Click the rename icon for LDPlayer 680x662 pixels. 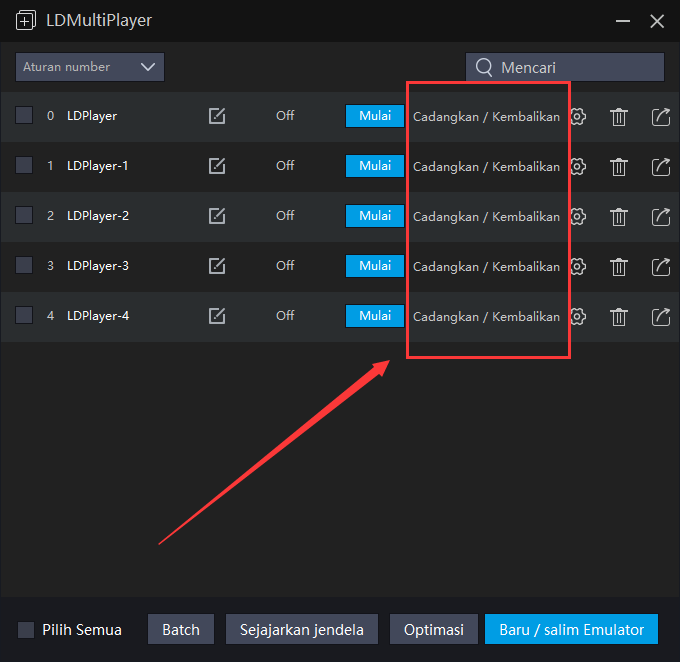tap(217, 116)
